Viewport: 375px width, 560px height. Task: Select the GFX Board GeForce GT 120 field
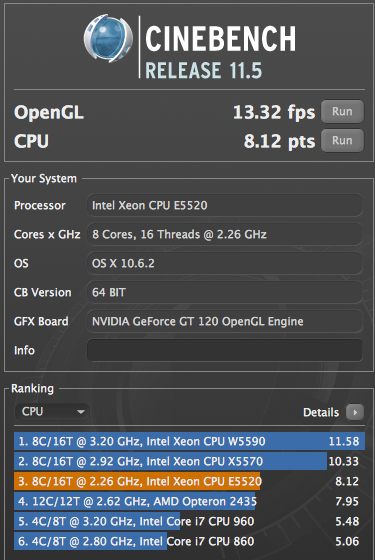[x=225, y=321]
